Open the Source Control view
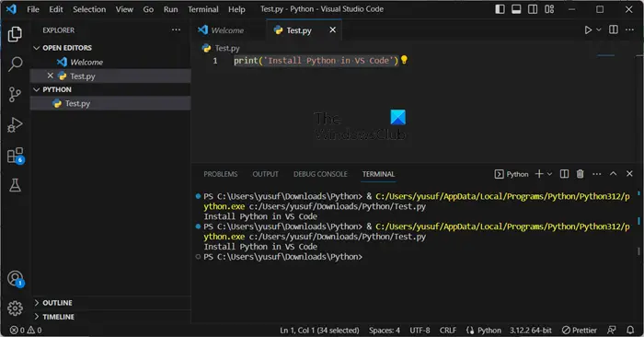This screenshot has height=337, width=644. coord(15,95)
